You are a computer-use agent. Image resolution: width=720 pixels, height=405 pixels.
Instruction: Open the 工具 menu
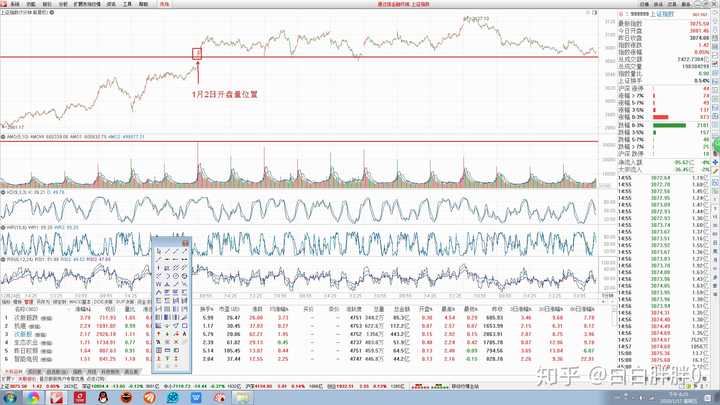127,4
